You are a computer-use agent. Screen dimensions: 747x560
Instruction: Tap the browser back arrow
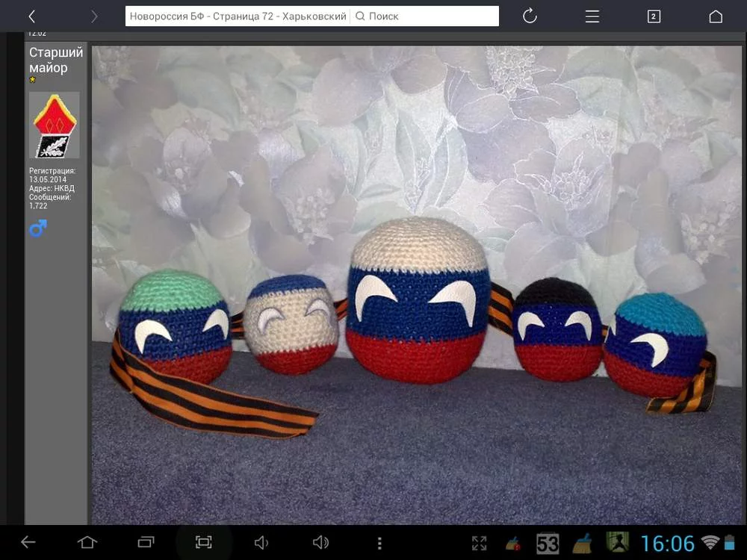tap(31, 16)
